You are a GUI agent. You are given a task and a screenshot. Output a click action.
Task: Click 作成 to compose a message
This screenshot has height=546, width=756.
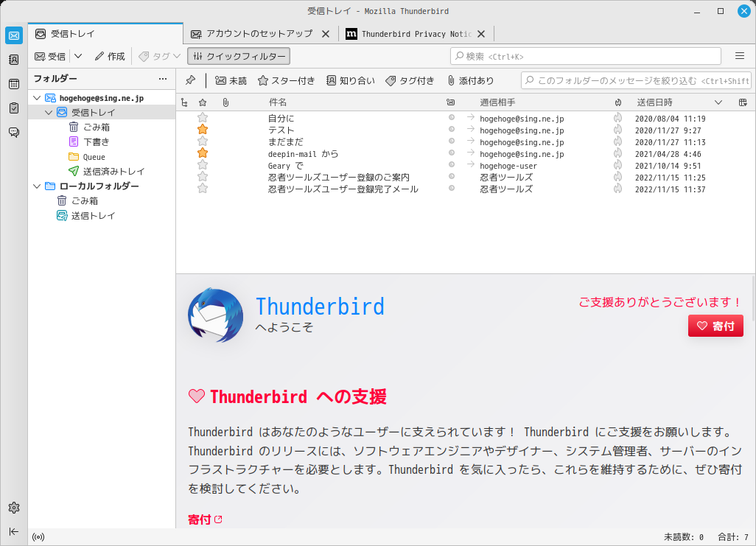click(110, 57)
